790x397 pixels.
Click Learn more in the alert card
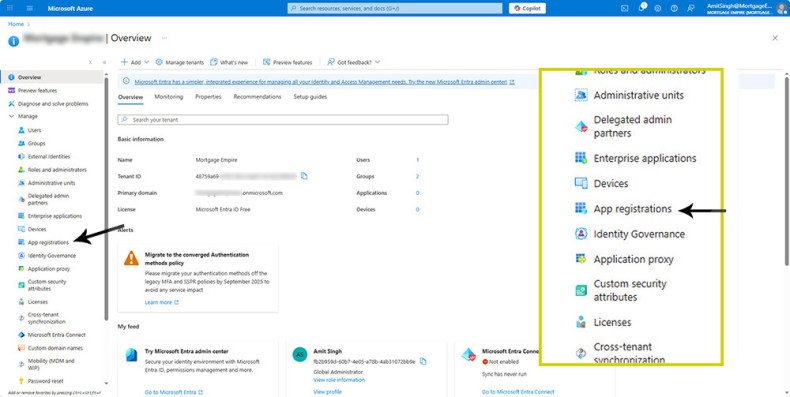(x=161, y=302)
